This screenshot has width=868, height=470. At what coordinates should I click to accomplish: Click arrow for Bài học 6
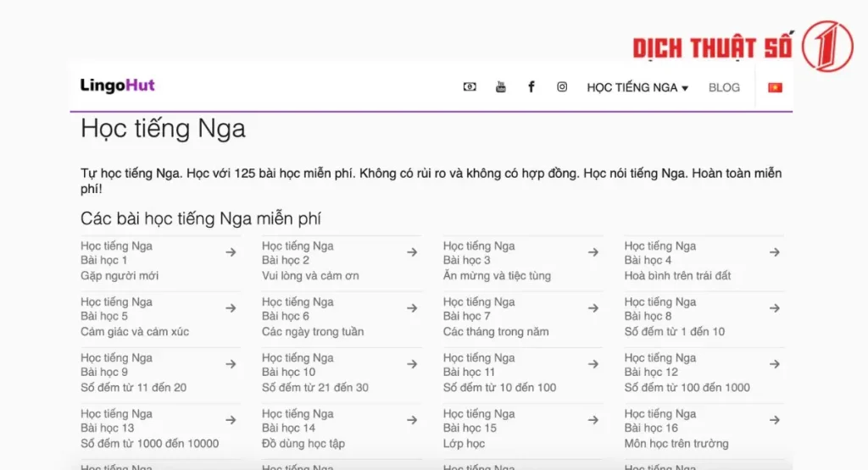[412, 308]
